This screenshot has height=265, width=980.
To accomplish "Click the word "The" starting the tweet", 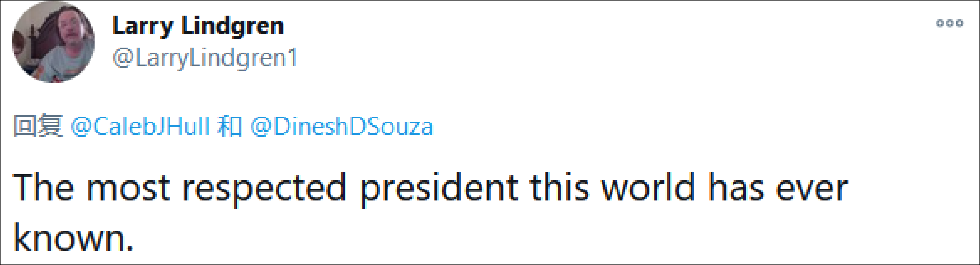I will pyautogui.click(x=43, y=187).
